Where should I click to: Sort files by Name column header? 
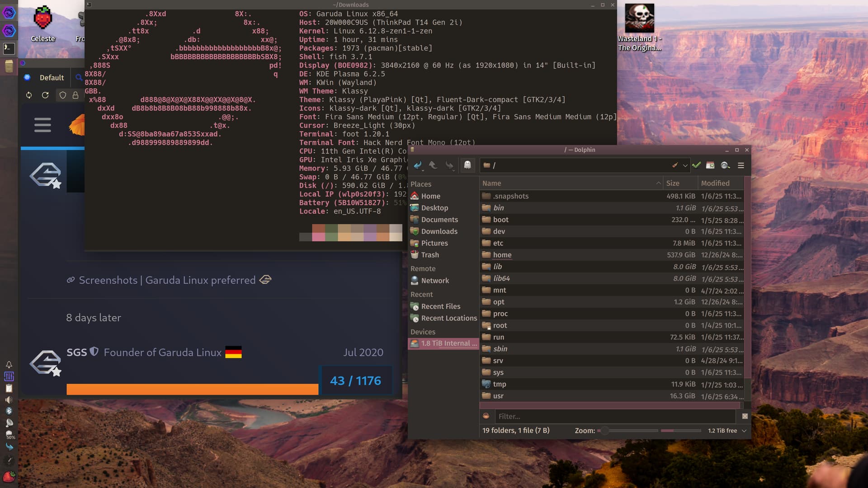[x=492, y=183]
